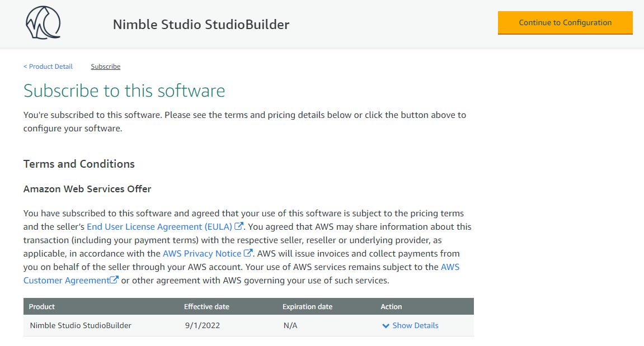Viewport: 644px width, 346px height.
Task: Select the Nimble Studio StudioBuilder table cell
Action: pos(81,325)
